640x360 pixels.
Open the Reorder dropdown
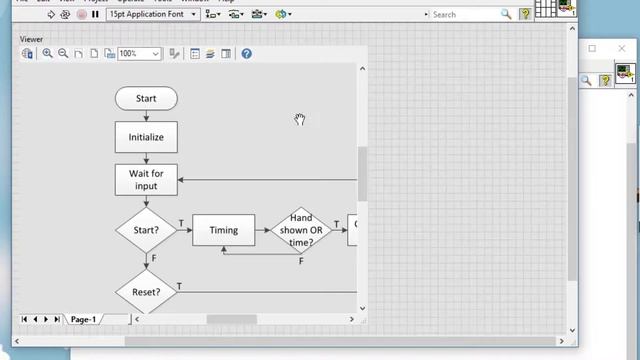point(283,14)
